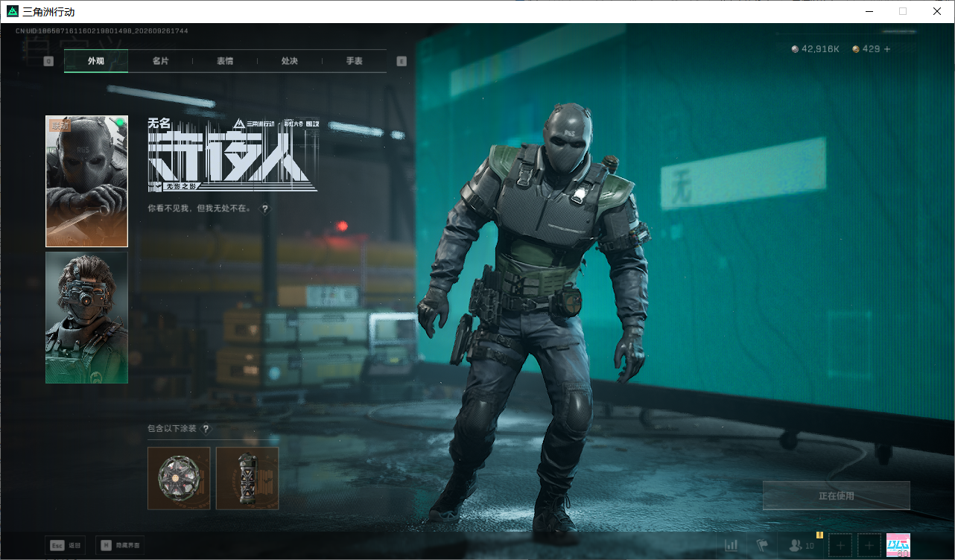Toggle 隐藏界面 hide interface button

pyautogui.click(x=120, y=545)
